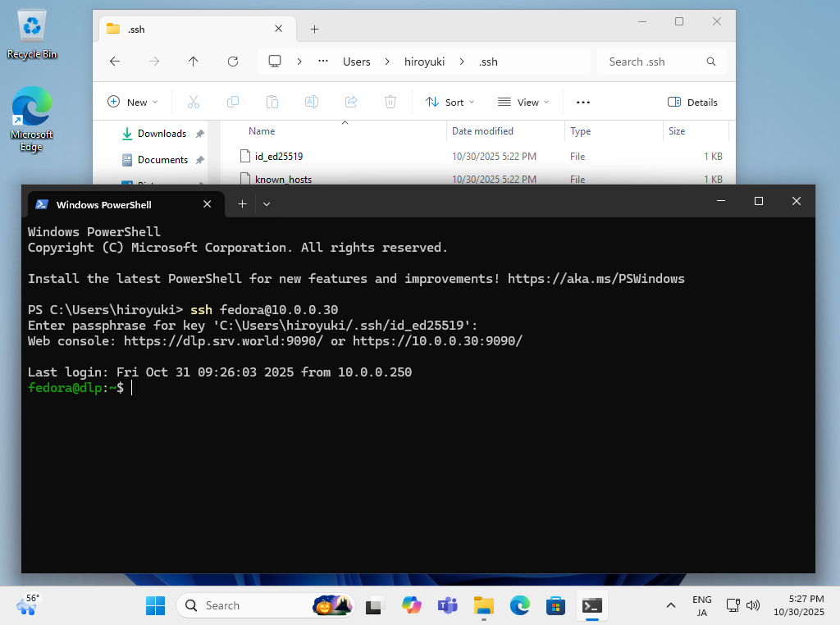Screen dimensions: 840x625
Task: Open PowerShell new tab profile dropdown
Action: [267, 204]
